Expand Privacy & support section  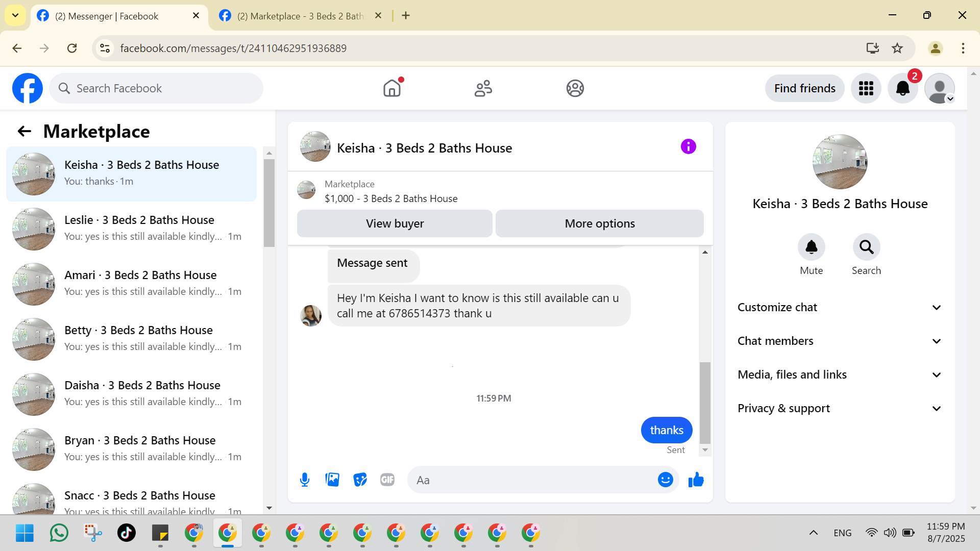840,408
